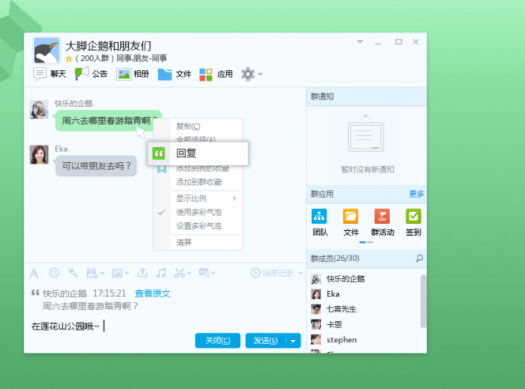Toggle 使用多彩气泡 checked menu option
525x389 pixels.
[x=198, y=212]
